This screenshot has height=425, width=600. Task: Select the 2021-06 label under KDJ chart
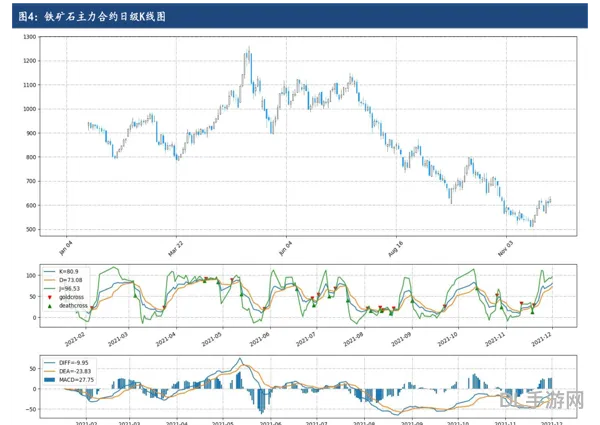[259, 339]
